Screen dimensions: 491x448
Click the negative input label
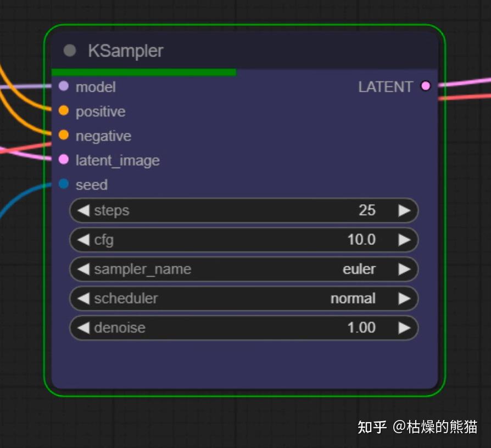[104, 136]
